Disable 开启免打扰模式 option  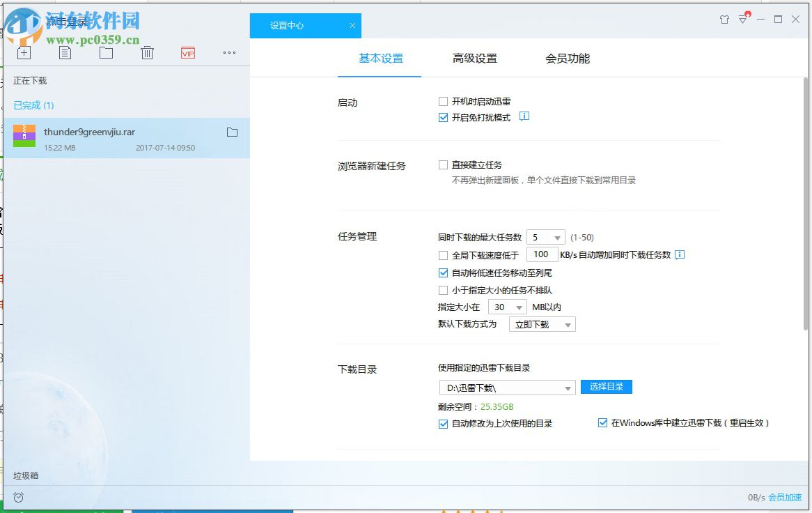click(443, 117)
